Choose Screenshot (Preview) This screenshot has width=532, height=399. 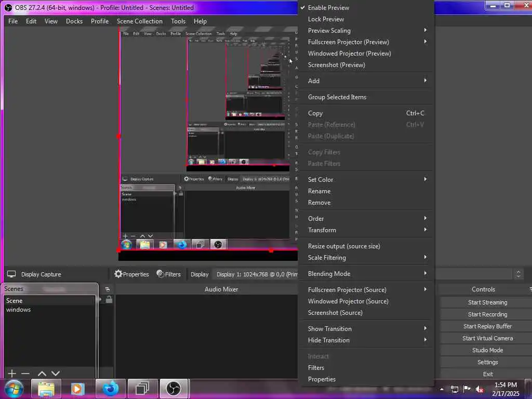tap(366, 65)
